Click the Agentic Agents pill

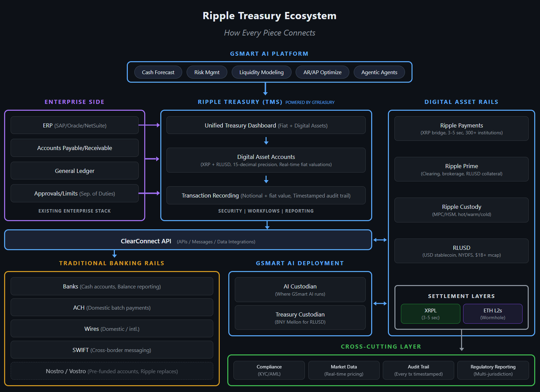379,72
